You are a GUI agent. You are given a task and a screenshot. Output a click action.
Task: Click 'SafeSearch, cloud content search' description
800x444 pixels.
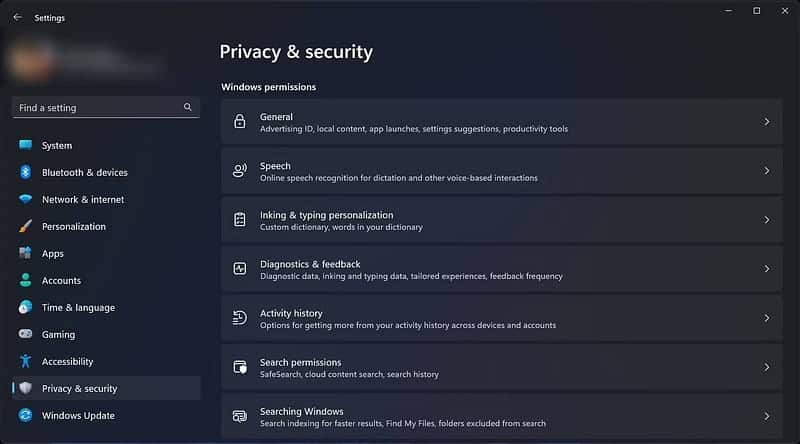(x=349, y=374)
